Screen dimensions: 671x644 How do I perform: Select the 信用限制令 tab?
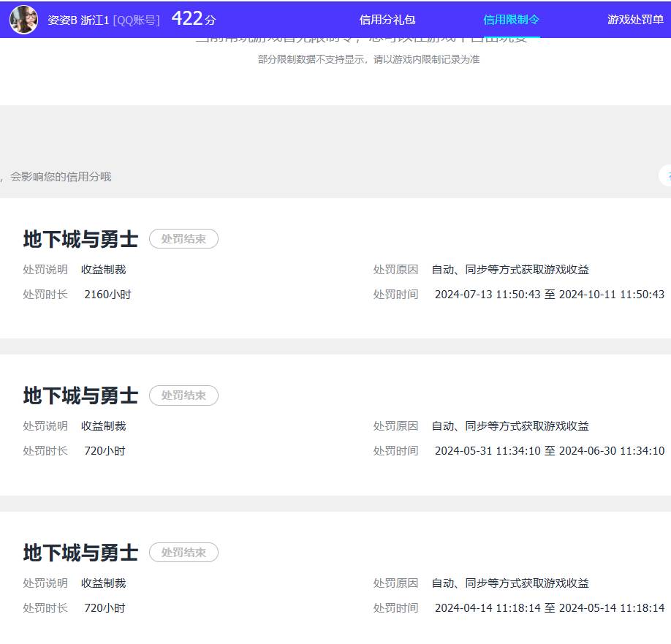(x=509, y=20)
